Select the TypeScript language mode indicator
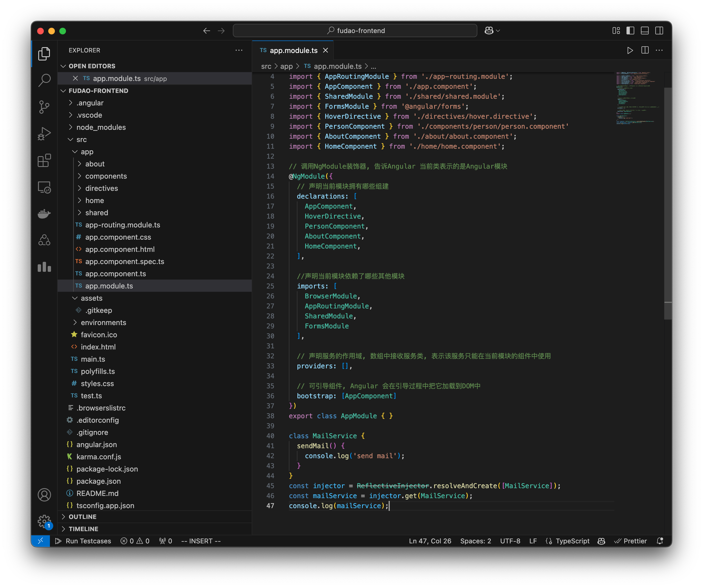 pos(572,541)
